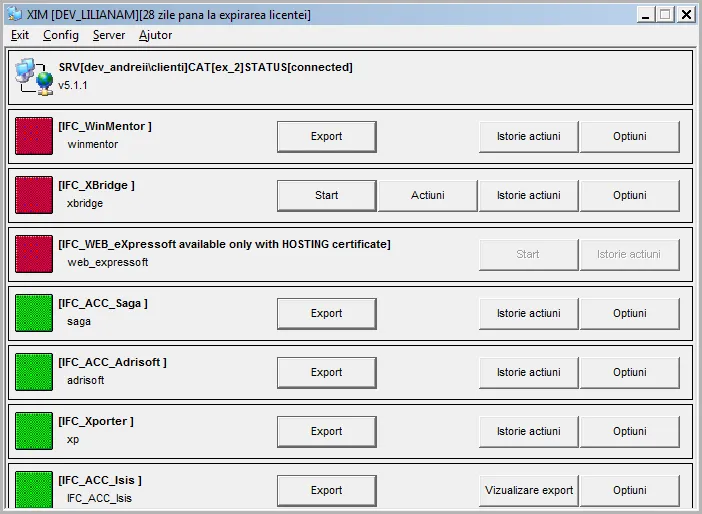This screenshot has width=702, height=514.
Task: Select the winmentor sublabel
Action: tap(93, 145)
